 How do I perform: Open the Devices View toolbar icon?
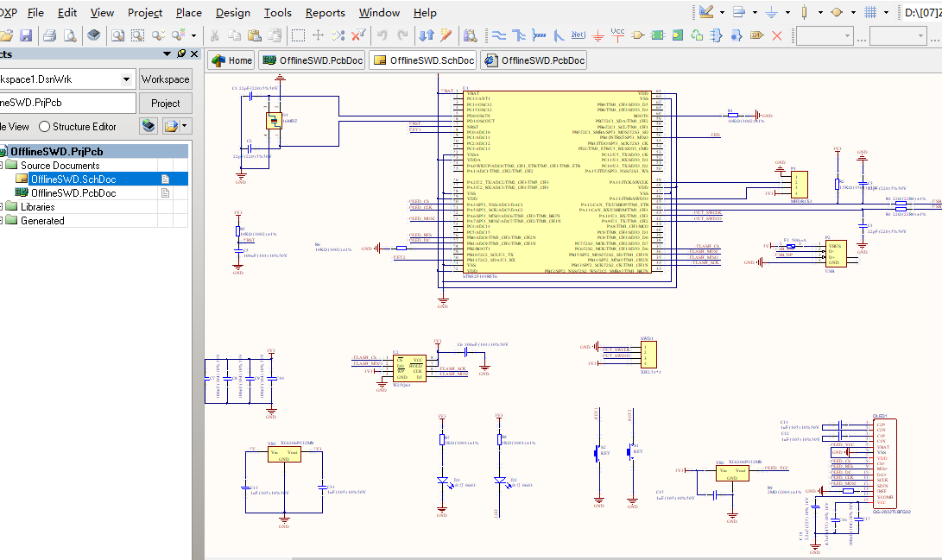click(x=94, y=35)
